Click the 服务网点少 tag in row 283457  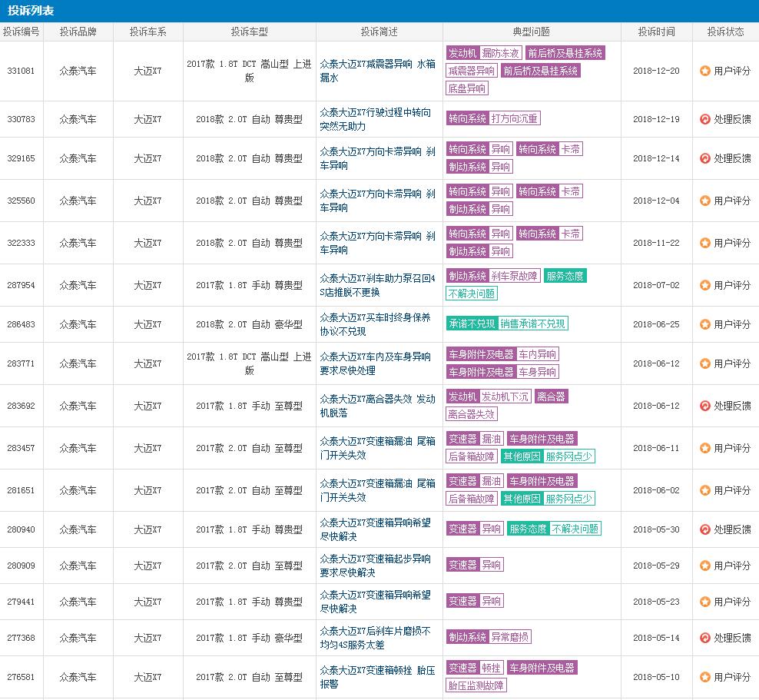(x=568, y=456)
